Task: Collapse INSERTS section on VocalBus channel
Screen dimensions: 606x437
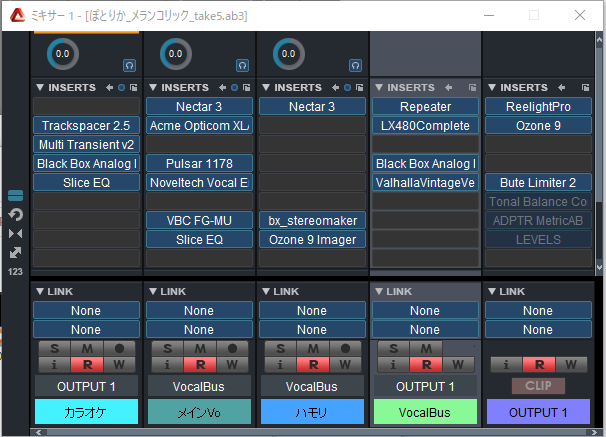Action: 379,88
